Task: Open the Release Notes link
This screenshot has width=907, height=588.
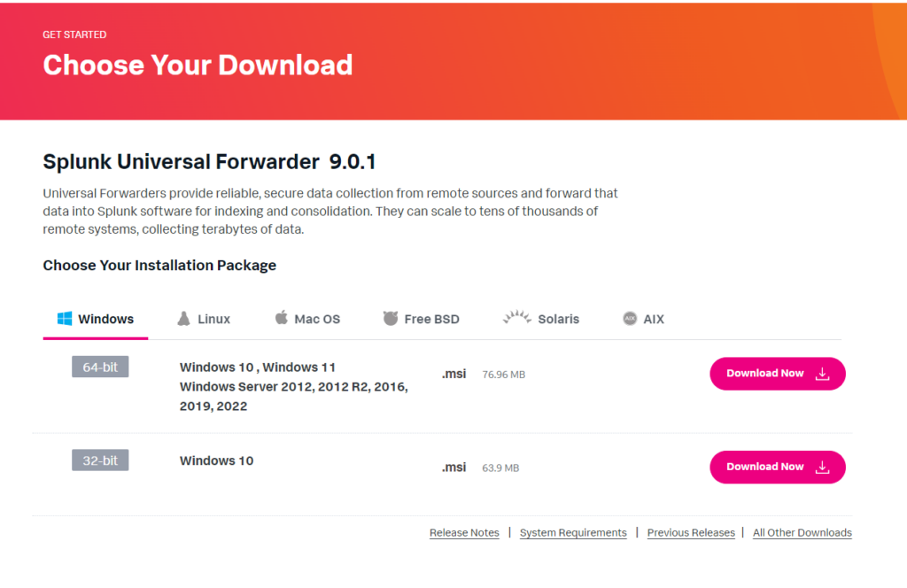Action: click(x=464, y=532)
